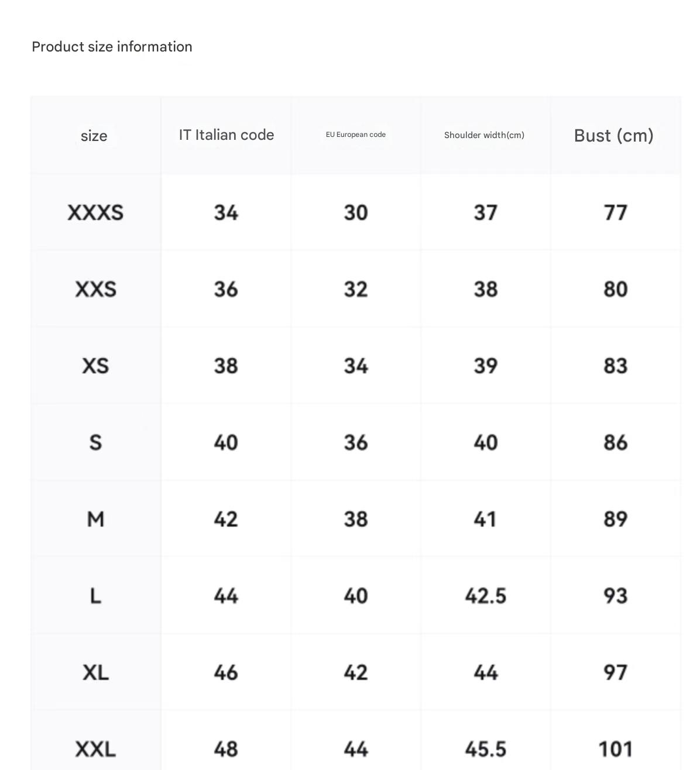Viewport: 700px width, 770px height.
Task: Select the XXL size row label
Action: [95, 749]
